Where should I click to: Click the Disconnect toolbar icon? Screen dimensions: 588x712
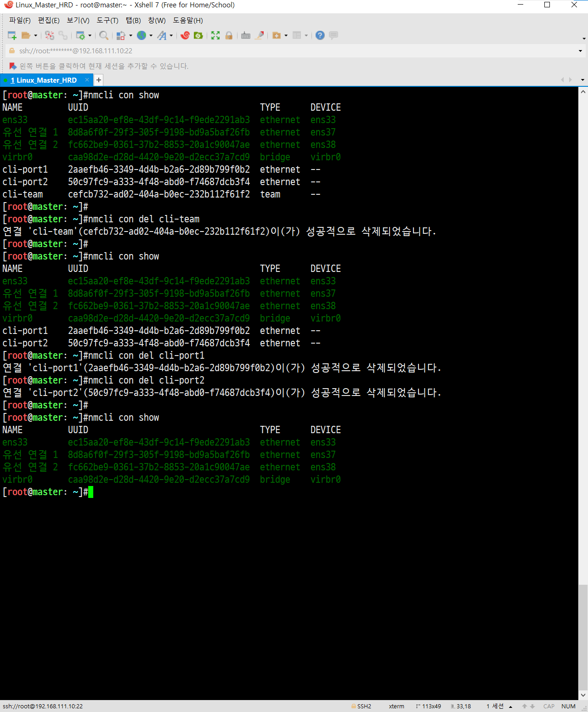[x=50, y=35]
